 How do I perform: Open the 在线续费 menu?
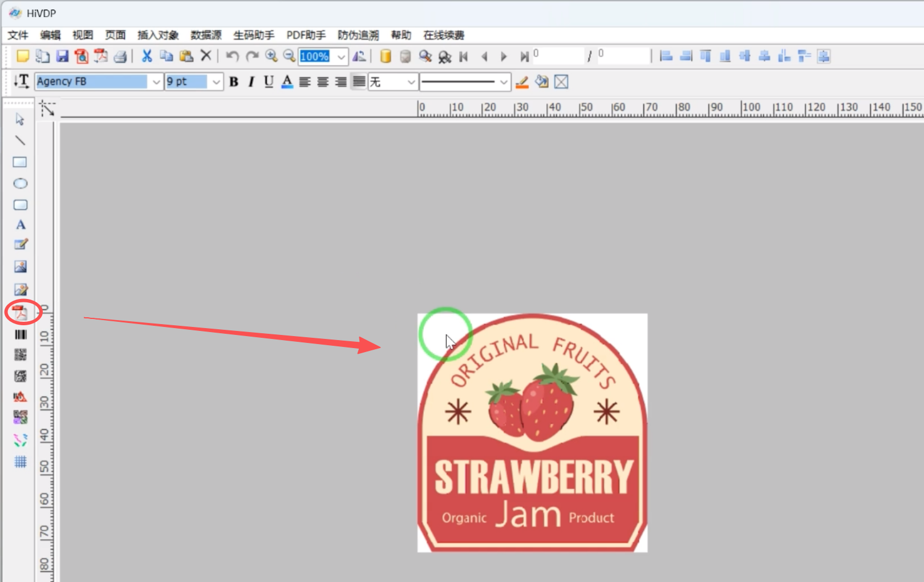point(444,35)
